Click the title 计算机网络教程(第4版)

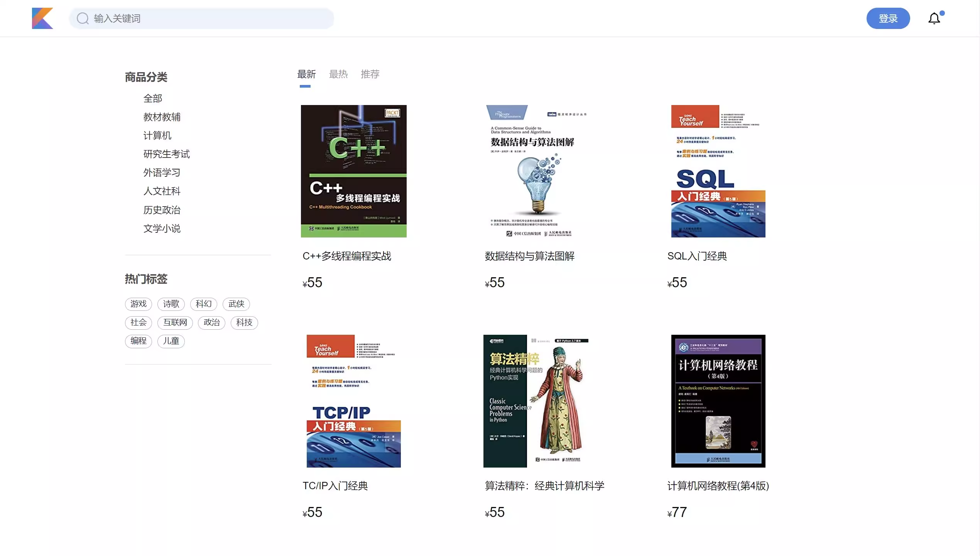click(718, 486)
